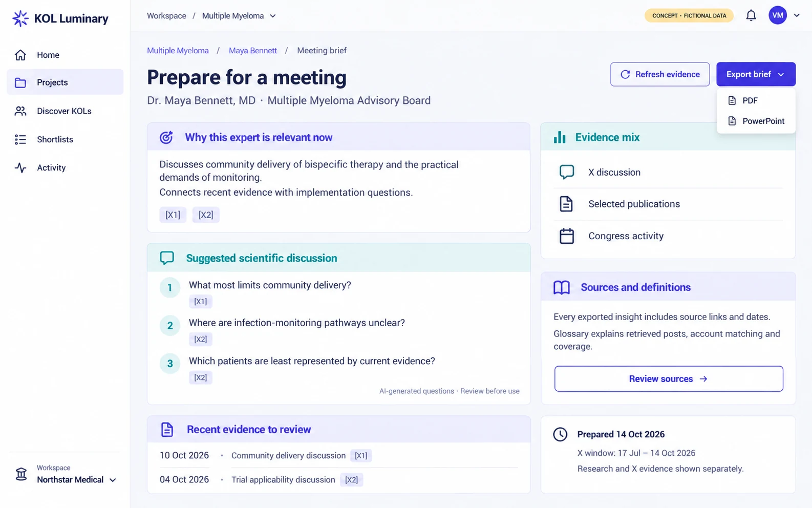This screenshot has height=508, width=812.
Task: Open [X2] citation under least represented patients question
Action: [201, 377]
